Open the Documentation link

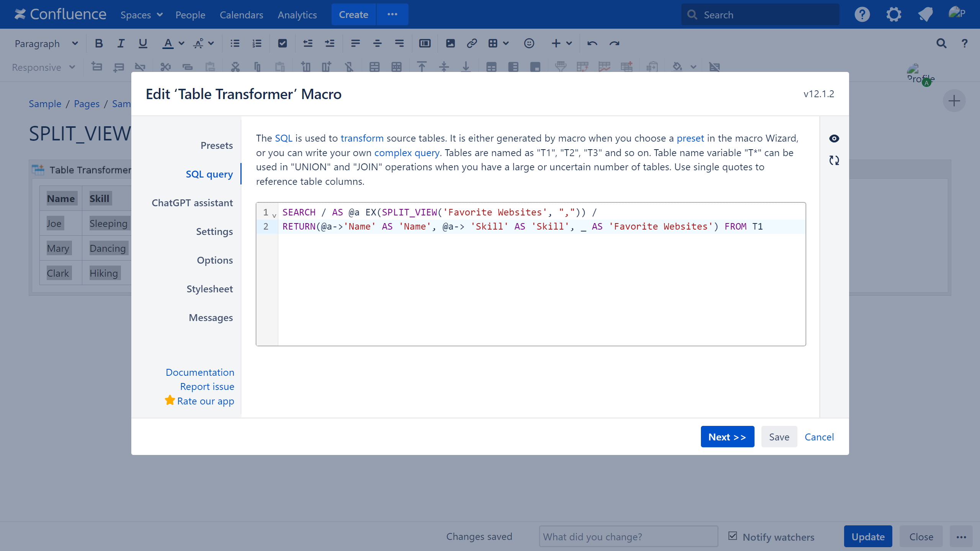tap(200, 372)
